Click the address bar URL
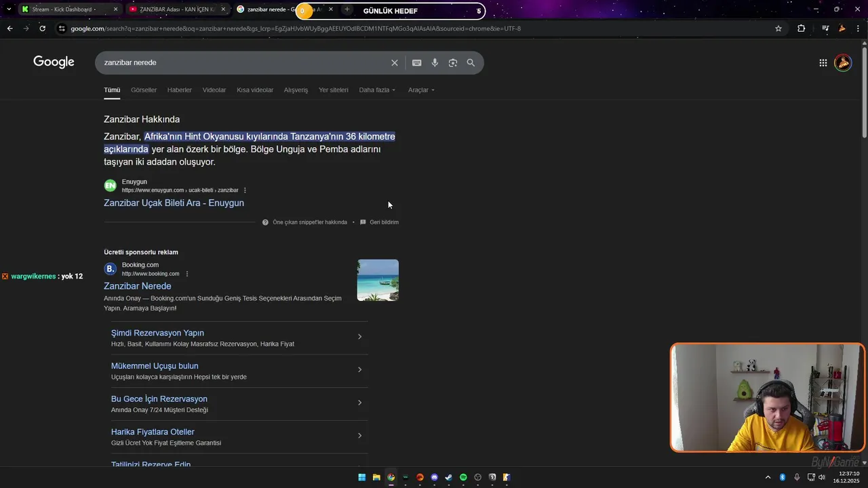This screenshot has height=488, width=868. [x=296, y=28]
